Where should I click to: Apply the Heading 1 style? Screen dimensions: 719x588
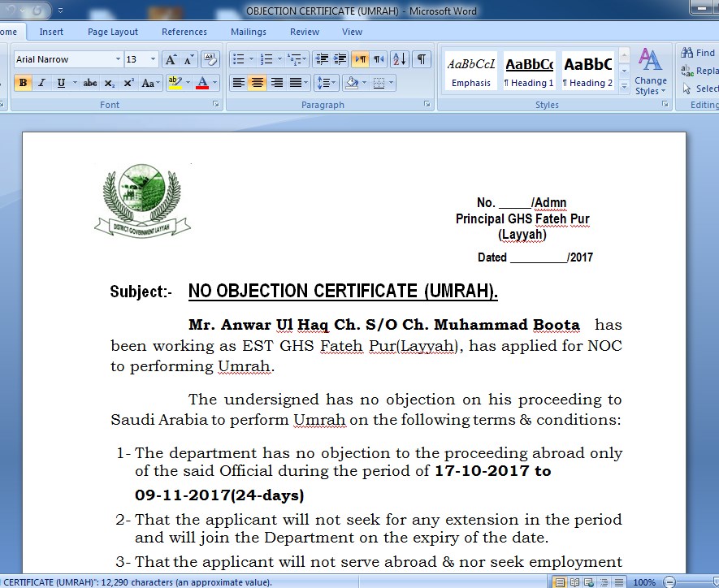pos(529,71)
